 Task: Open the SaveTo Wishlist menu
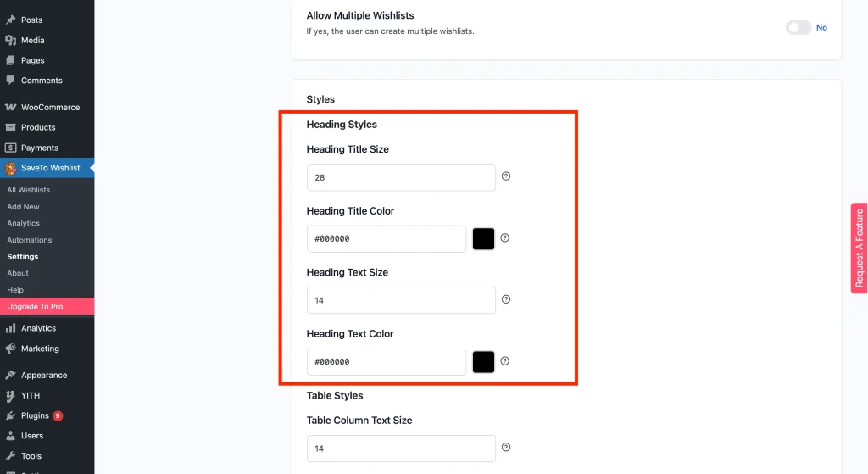pos(50,168)
